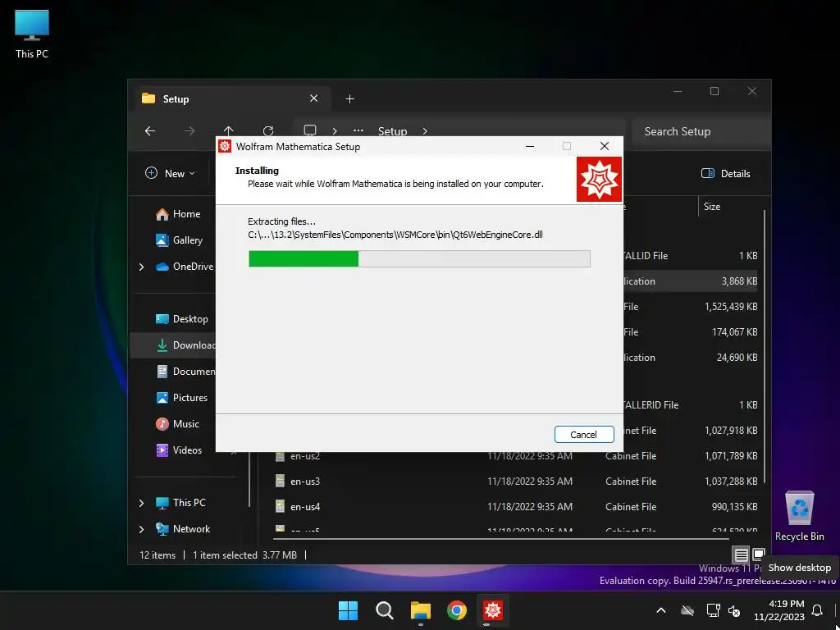Click the installation progress bar
Viewport: 840px width, 630px height.
[419, 258]
